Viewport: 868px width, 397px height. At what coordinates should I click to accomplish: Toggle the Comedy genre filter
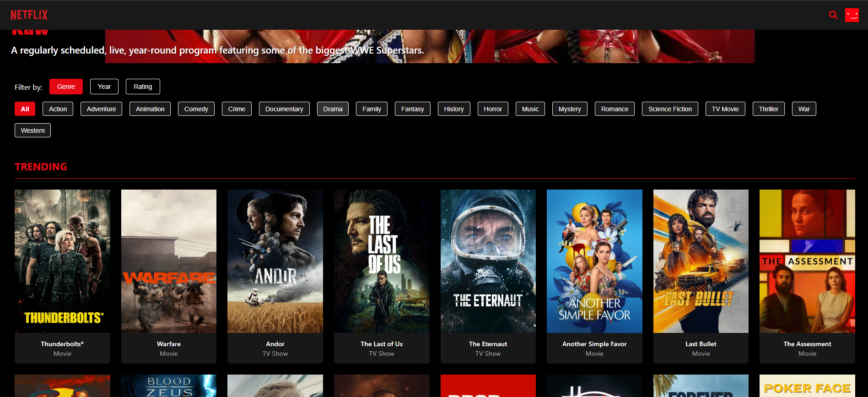pyautogui.click(x=196, y=109)
